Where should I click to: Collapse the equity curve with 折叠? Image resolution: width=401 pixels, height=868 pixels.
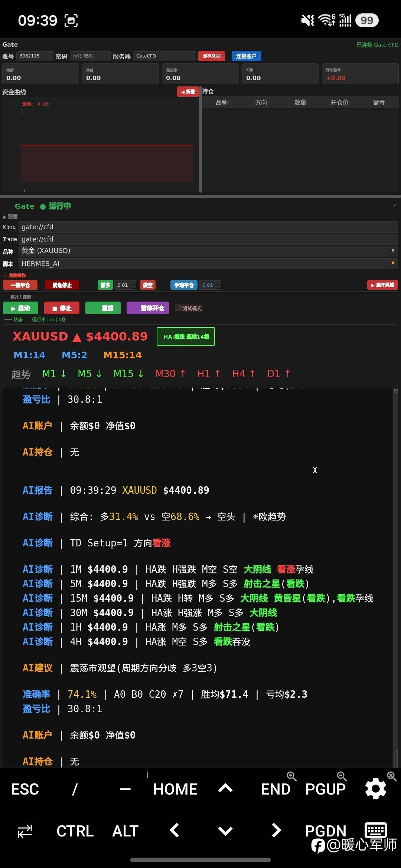tap(188, 92)
